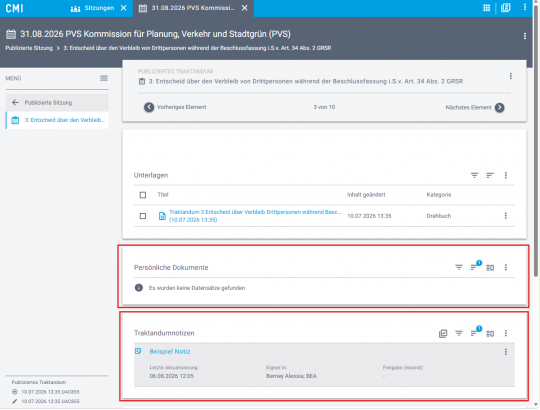Click the sort icon in Unterlagen section
The height and width of the screenshot is (410, 540).
click(x=490, y=175)
